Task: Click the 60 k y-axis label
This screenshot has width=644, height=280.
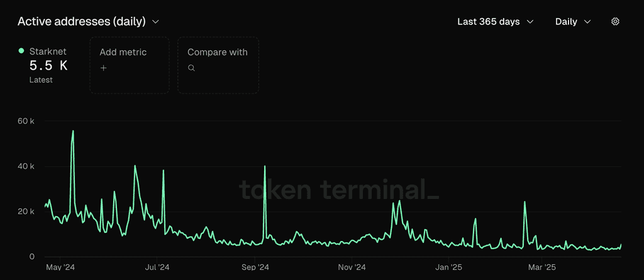Action: click(26, 121)
